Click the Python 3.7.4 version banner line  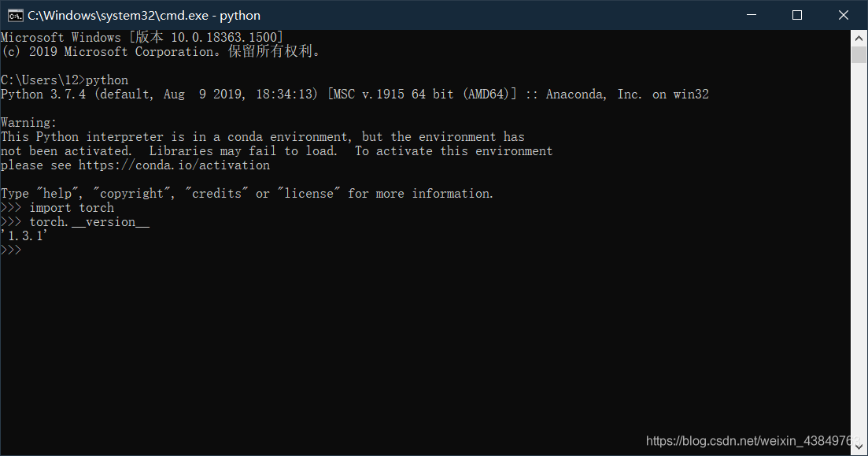[355, 95]
